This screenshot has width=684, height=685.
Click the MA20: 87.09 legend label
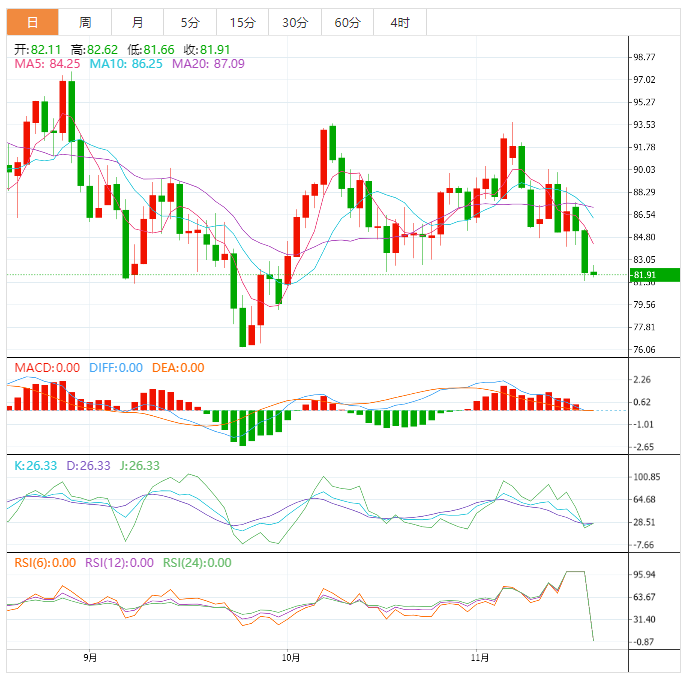pyautogui.click(x=208, y=64)
